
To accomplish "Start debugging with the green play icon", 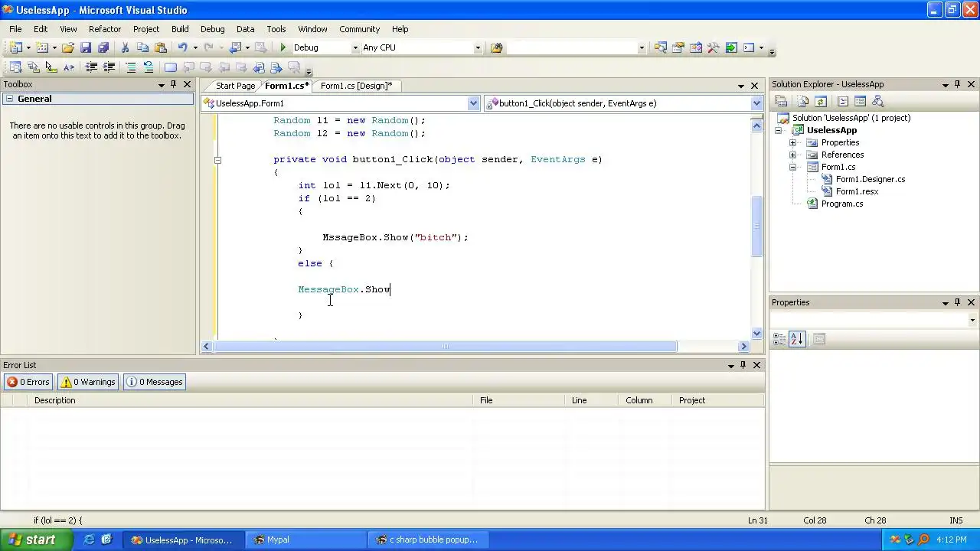I will click(283, 47).
